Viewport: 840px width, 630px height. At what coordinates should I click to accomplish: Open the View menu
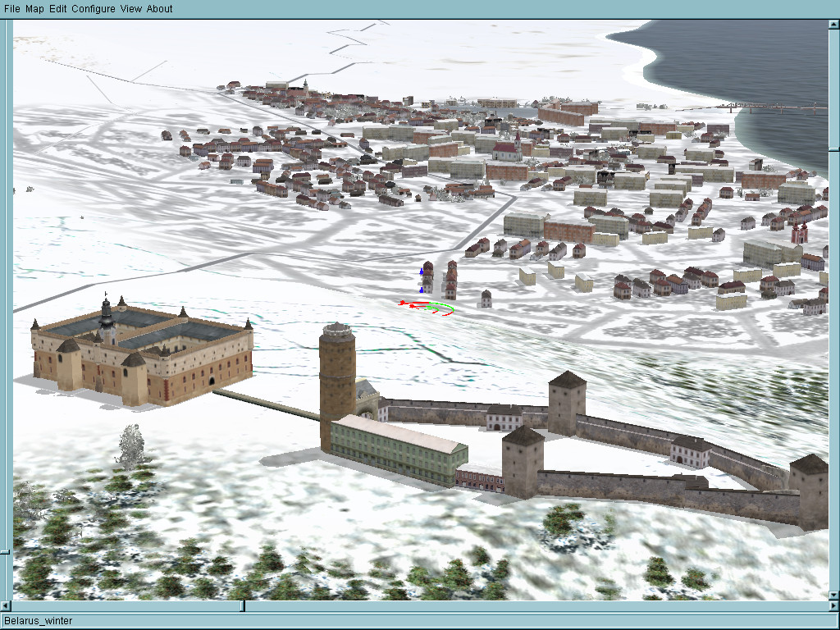pos(130,8)
